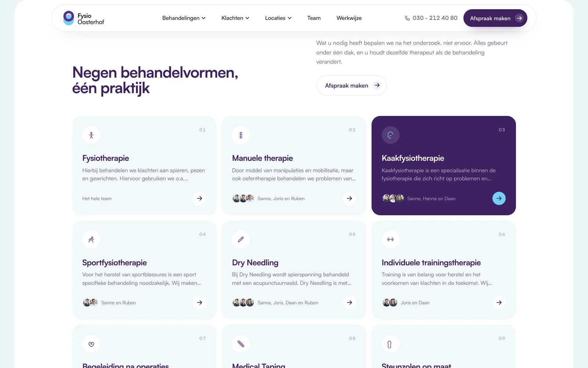
Task: Click the Sportfysiotherapie runner icon
Action: (x=91, y=240)
